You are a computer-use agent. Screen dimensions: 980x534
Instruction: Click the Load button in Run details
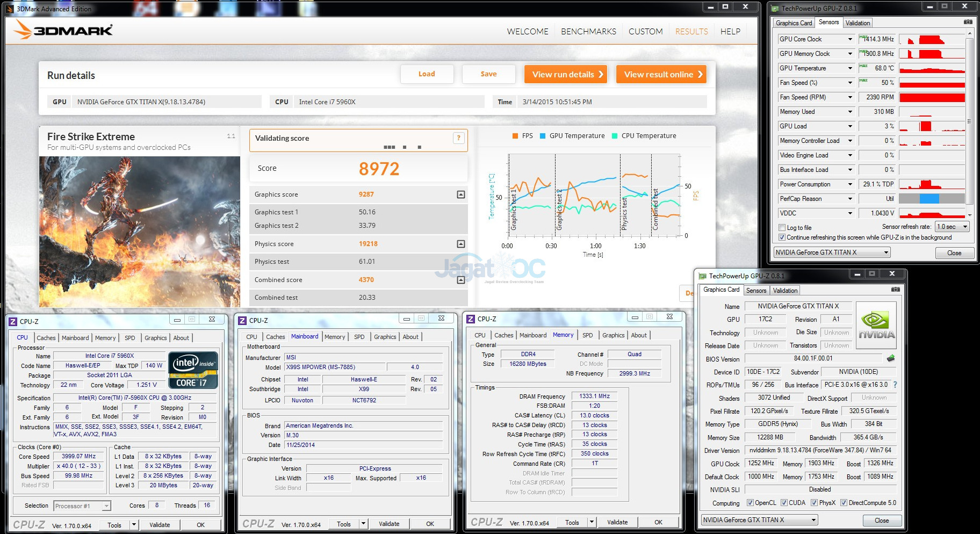tap(427, 74)
